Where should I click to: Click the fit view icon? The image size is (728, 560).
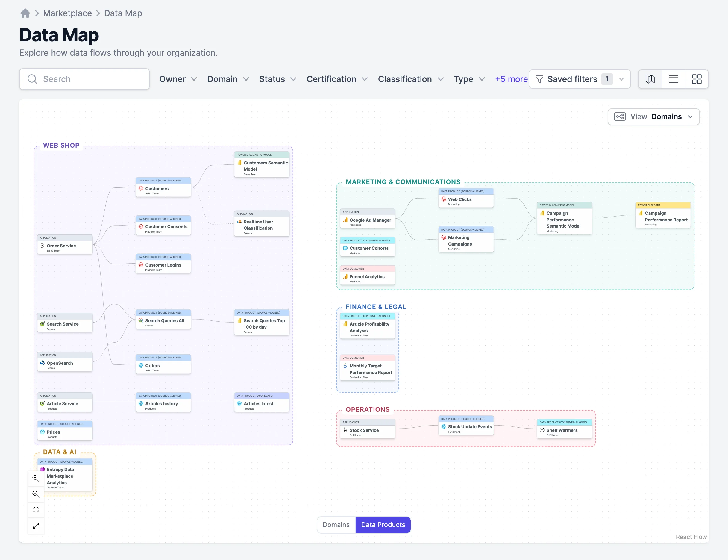pyautogui.click(x=36, y=510)
